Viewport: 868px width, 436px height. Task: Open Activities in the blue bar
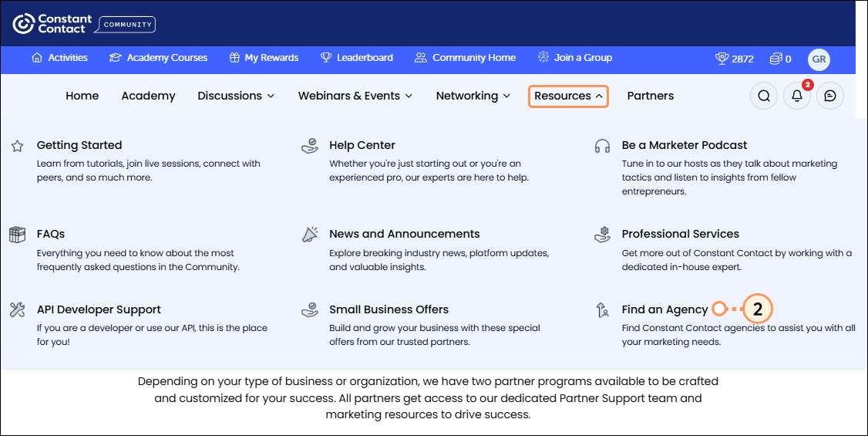click(x=60, y=58)
